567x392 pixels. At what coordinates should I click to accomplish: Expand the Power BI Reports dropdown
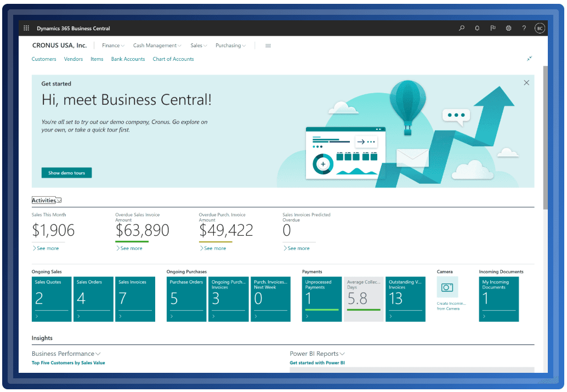(x=317, y=354)
